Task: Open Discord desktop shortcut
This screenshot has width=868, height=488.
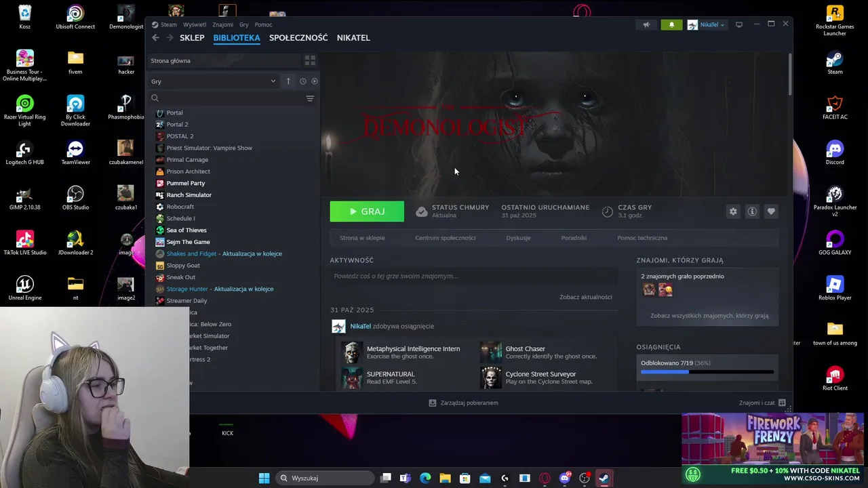Action: click(835, 152)
